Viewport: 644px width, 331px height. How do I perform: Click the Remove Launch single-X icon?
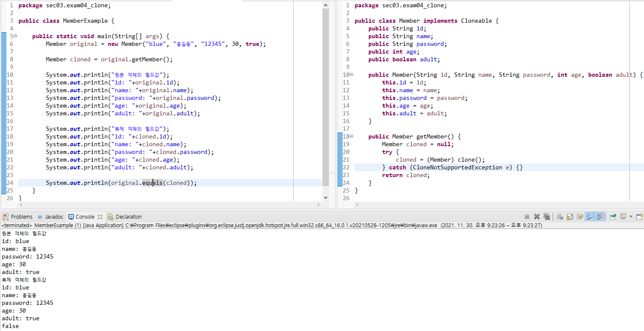537,217
